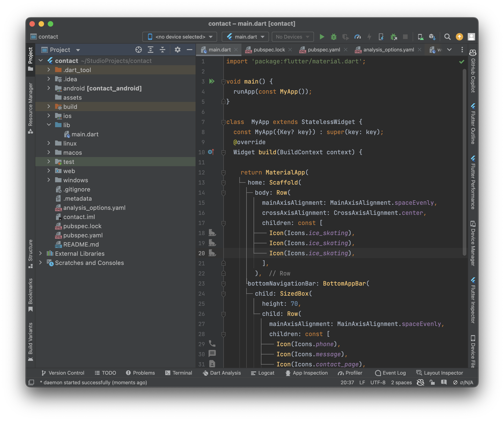The width and height of the screenshot is (504, 421).
Task: Expand all in the Project panel
Action: click(151, 50)
